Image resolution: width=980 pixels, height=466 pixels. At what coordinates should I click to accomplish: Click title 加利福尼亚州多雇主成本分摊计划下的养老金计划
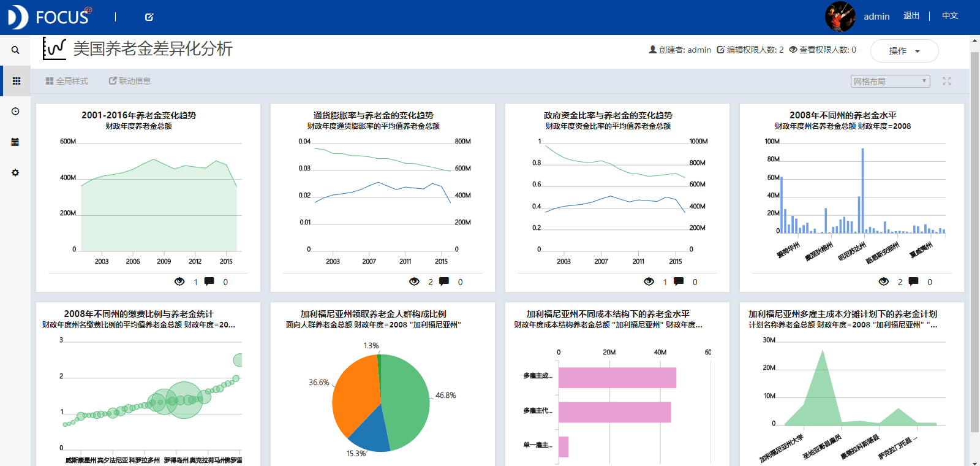pos(843,314)
